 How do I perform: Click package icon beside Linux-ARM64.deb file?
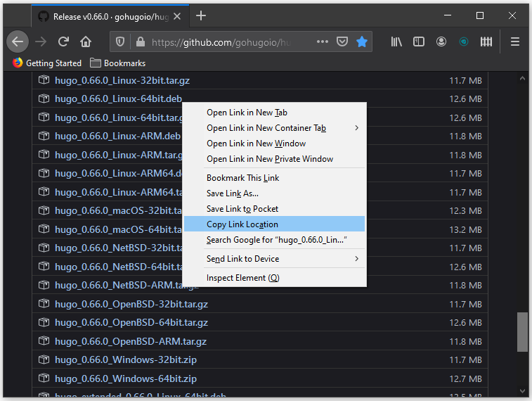44,173
